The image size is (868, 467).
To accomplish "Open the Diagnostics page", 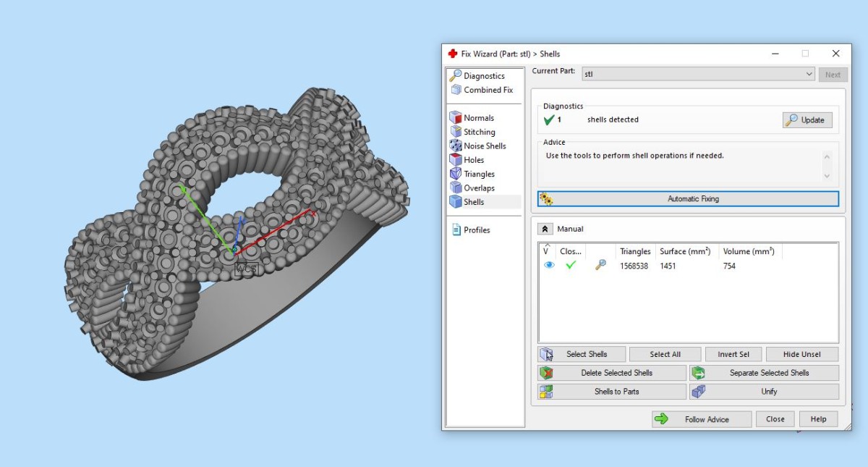I will [477, 76].
